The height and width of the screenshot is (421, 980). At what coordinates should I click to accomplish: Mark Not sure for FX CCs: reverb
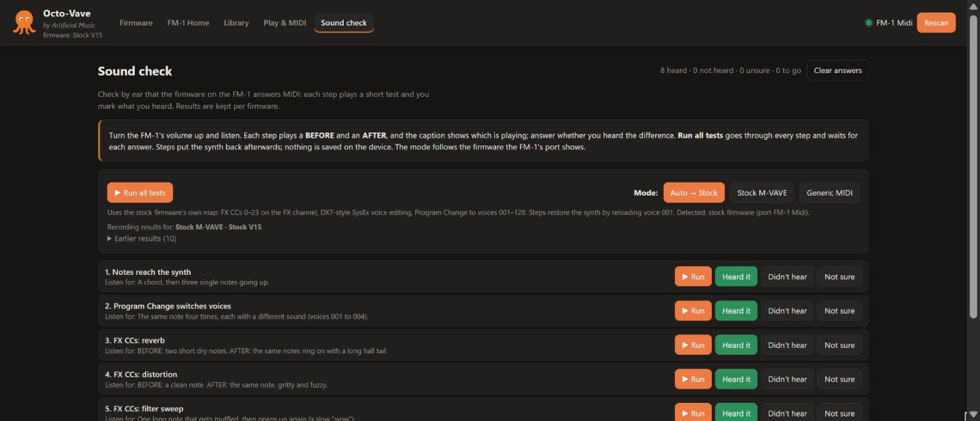point(839,345)
